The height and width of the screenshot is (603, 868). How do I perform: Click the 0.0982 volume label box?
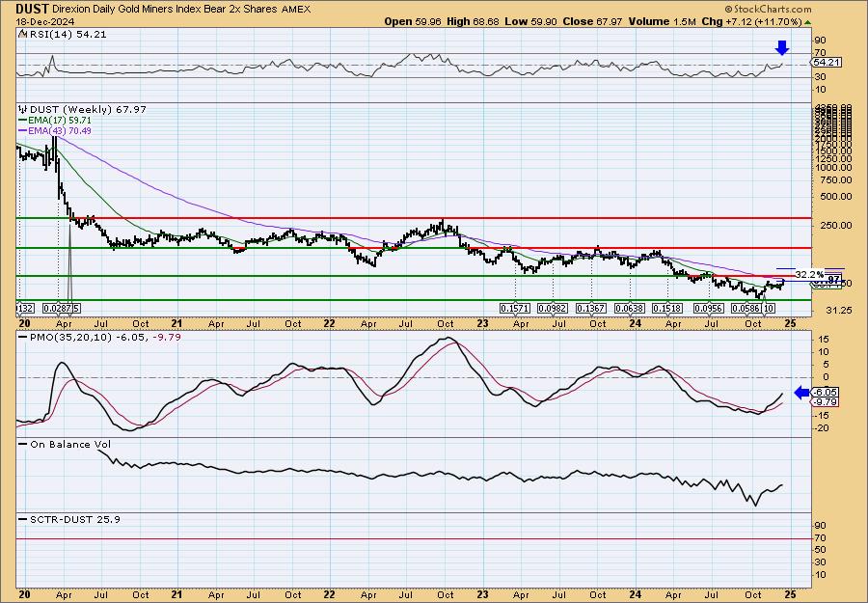pos(553,308)
